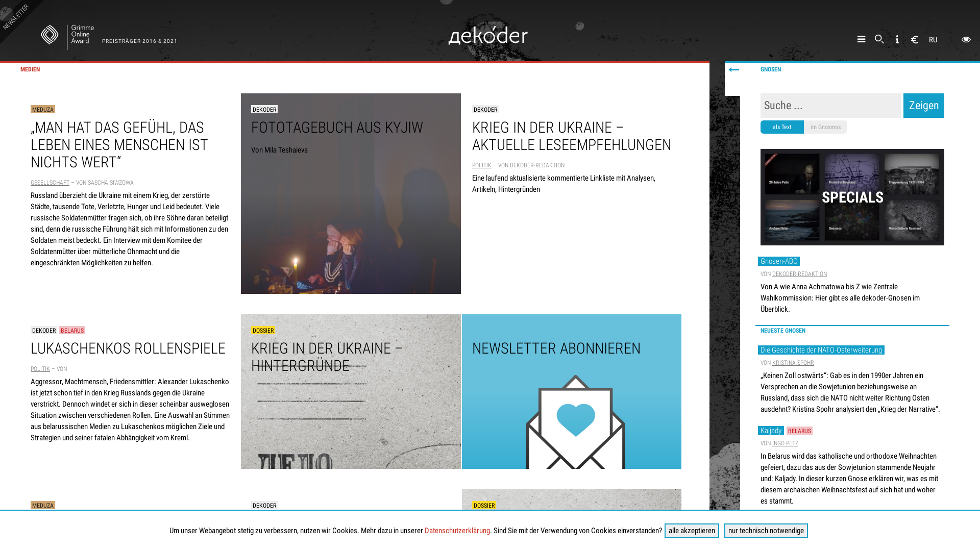
Task: Collapse Gnosen panel with left arrow
Action: 734,70
